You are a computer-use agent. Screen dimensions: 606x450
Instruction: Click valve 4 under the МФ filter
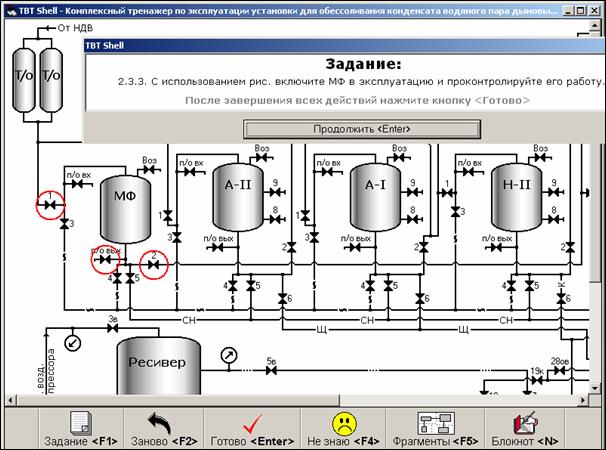[x=117, y=278]
